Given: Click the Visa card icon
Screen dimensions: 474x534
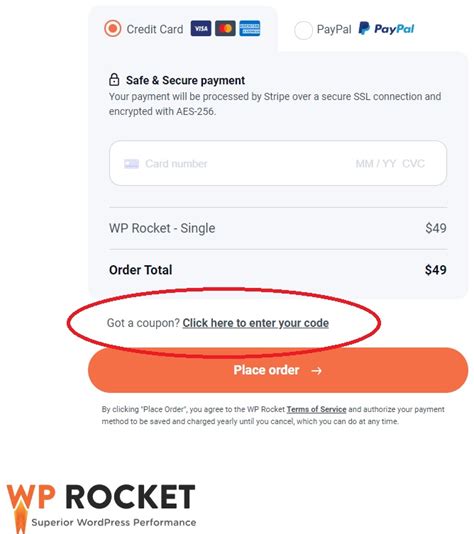Looking at the screenshot, I should coord(201,29).
